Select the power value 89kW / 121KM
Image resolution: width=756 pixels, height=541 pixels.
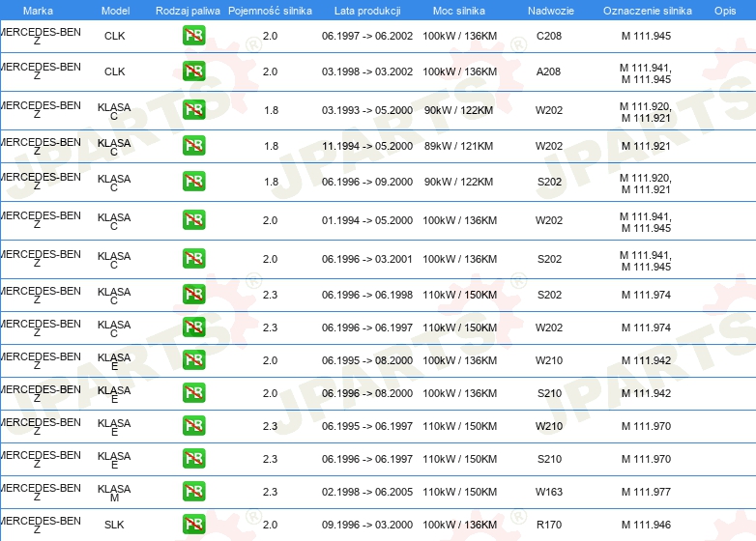[458, 146]
